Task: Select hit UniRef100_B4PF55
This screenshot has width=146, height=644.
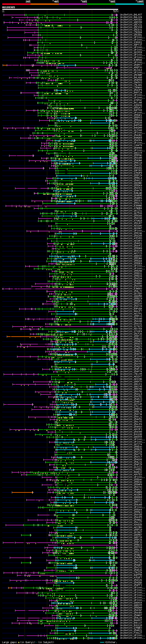Action: [131, 575]
